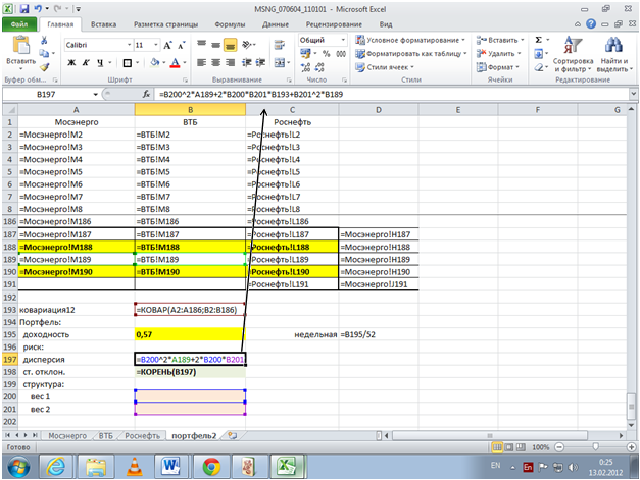Expand the formula bar chevron
This screenshot has width=640, height=480.
click(x=633, y=94)
